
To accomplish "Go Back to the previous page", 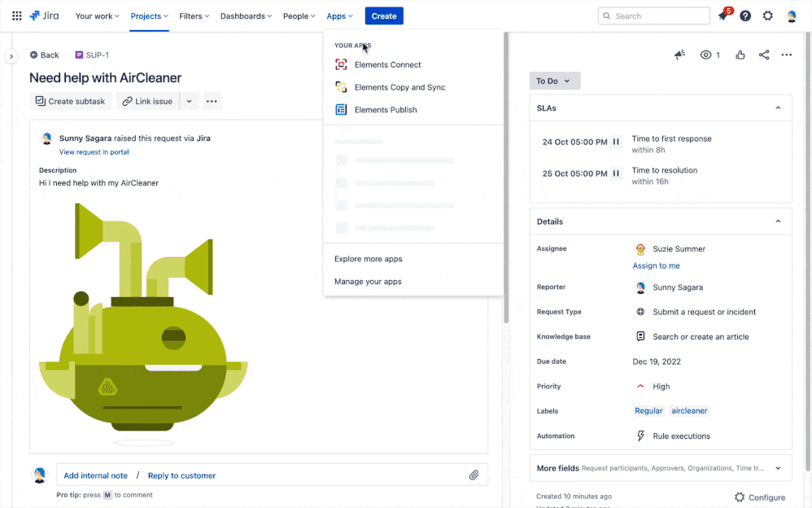I will [44, 55].
